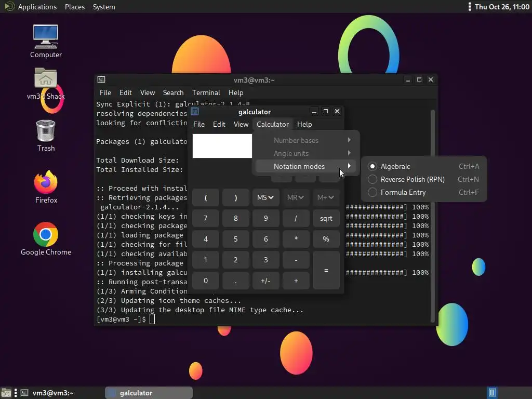Select Reverse Polish (RPN) mode
The image size is (532, 399).
pos(424,179)
